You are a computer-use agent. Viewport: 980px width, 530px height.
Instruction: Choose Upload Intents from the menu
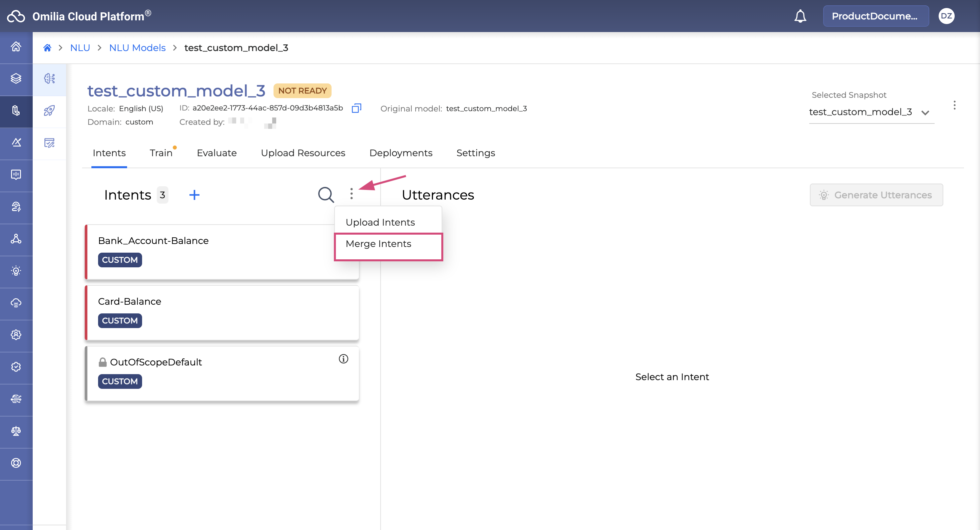(x=380, y=222)
